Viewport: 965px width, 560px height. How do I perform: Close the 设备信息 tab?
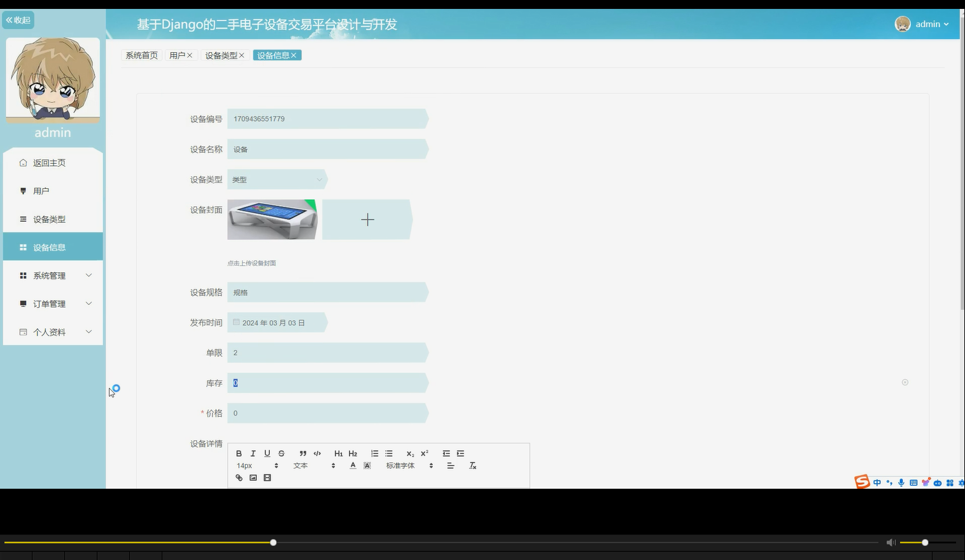pos(294,55)
